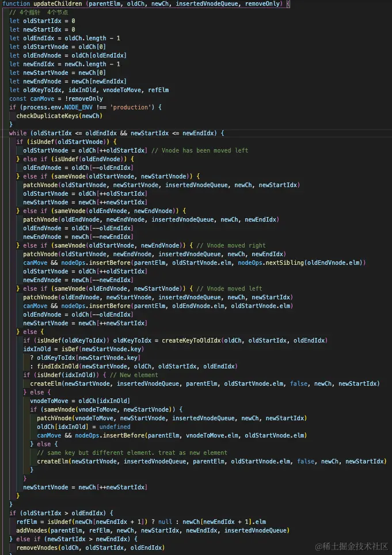
Task: Select the comment '// Vnode has been moved left'
Action: click(200, 150)
